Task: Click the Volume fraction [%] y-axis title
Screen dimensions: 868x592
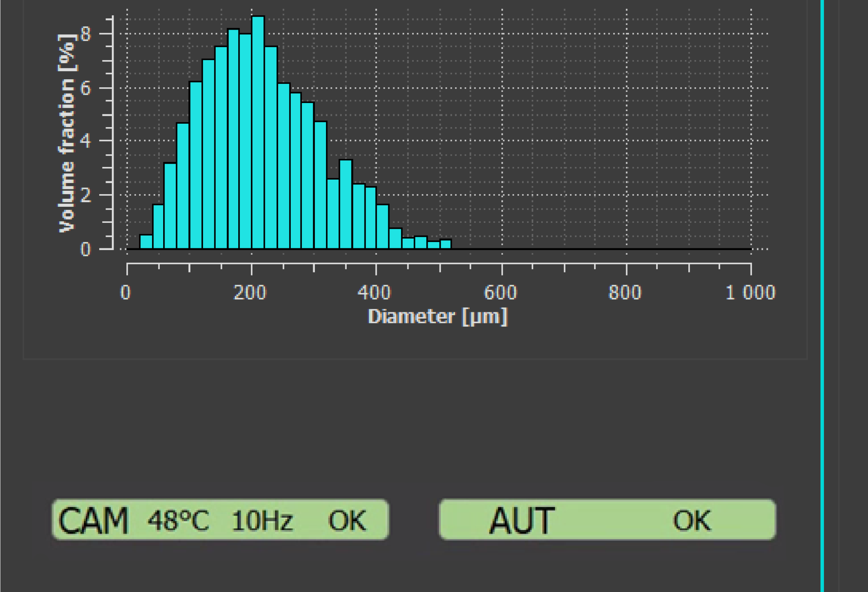Action: pos(67,133)
